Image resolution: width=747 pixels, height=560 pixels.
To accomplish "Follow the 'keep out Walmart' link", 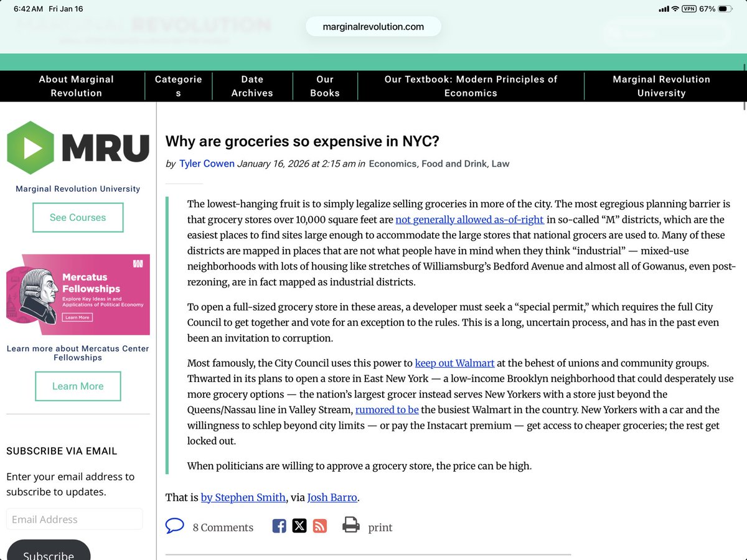I will click(x=454, y=363).
